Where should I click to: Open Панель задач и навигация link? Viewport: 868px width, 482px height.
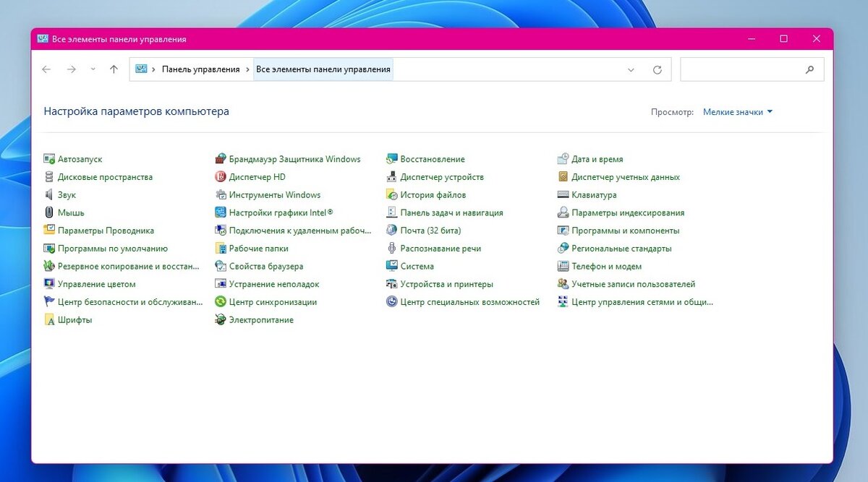click(451, 212)
